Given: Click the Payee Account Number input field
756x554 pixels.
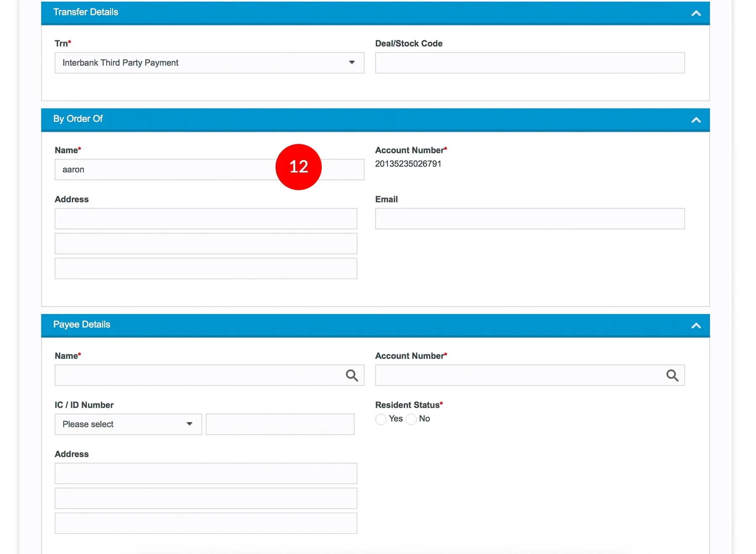Looking at the screenshot, I should pyautogui.click(x=519, y=375).
